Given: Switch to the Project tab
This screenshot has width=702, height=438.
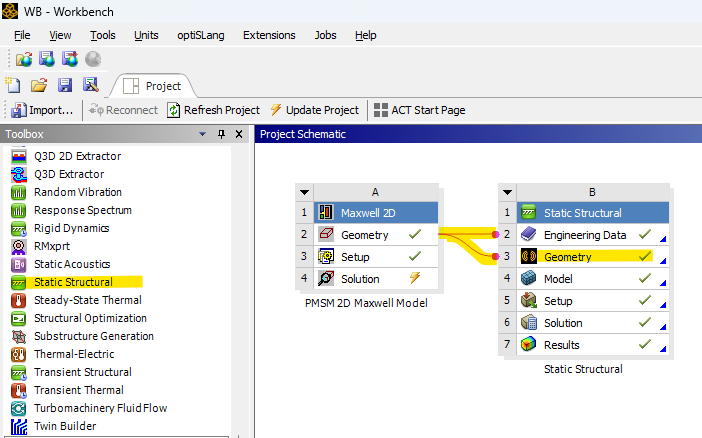Looking at the screenshot, I should (152, 86).
